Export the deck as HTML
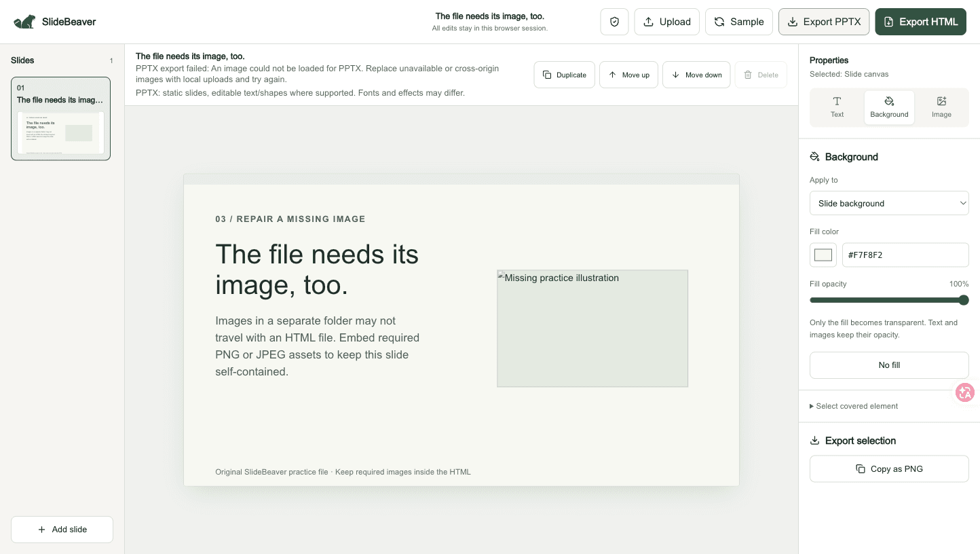This screenshot has width=980, height=554. tap(920, 22)
